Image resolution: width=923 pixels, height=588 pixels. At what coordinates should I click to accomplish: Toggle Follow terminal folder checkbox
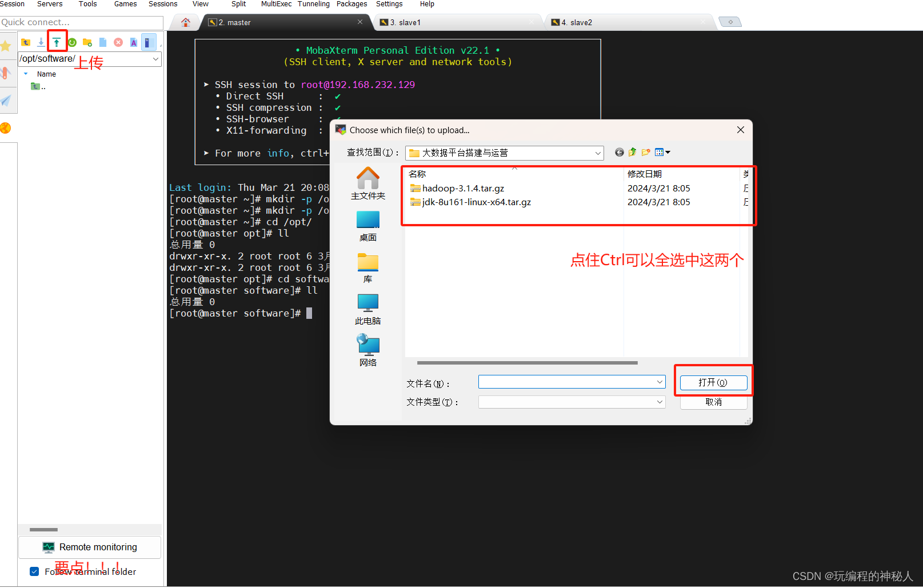tap(34, 571)
